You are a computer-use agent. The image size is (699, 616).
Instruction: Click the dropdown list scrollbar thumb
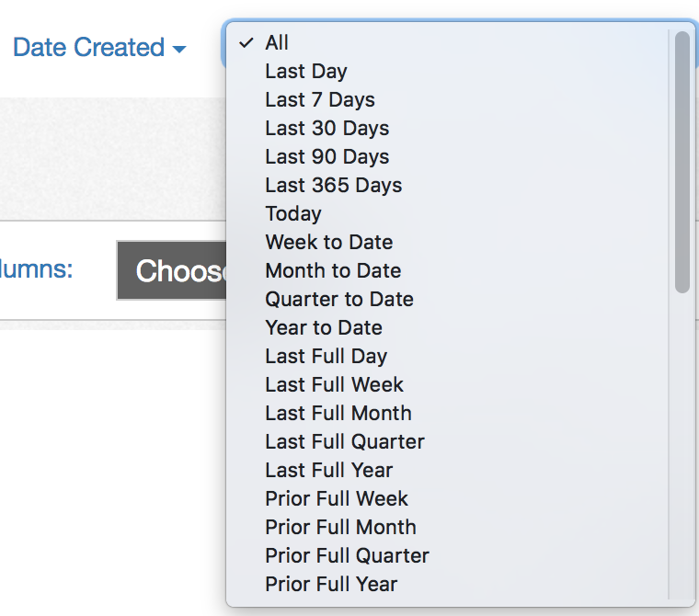[682, 163]
